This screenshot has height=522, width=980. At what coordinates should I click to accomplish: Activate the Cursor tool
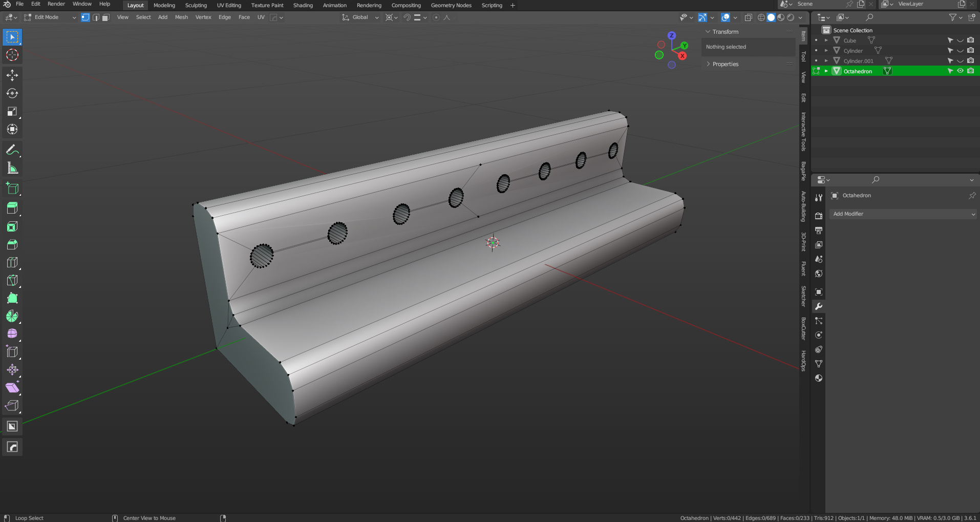[x=12, y=55]
